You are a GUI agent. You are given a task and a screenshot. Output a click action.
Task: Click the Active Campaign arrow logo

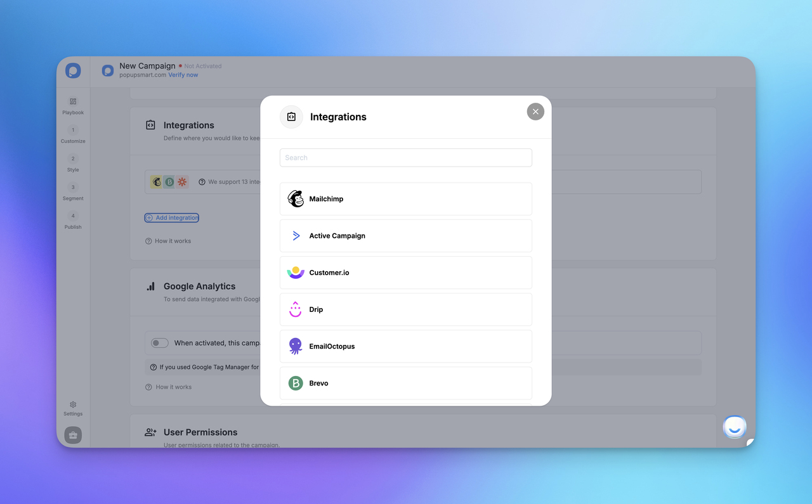296,236
